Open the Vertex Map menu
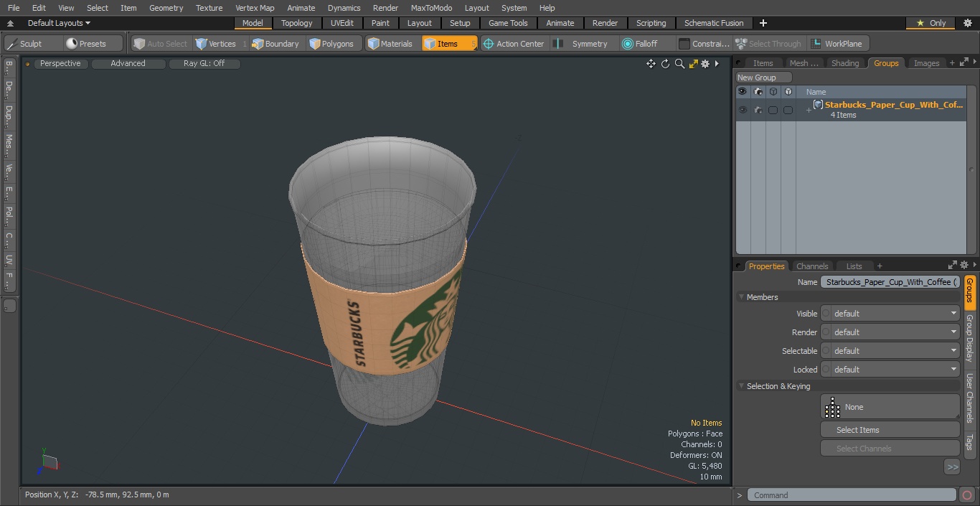 255,8
